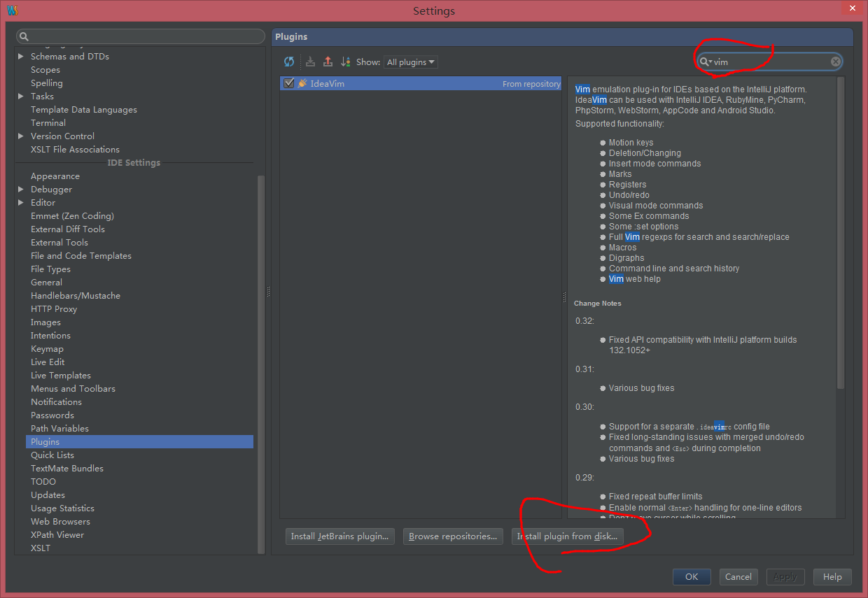Open General IDE settings

[47, 283]
